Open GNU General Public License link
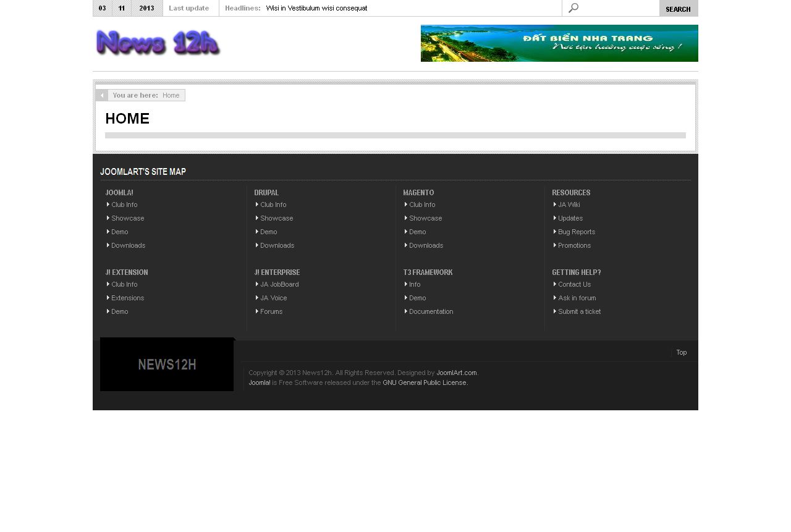The width and height of the screenshot is (791, 532). point(425,382)
